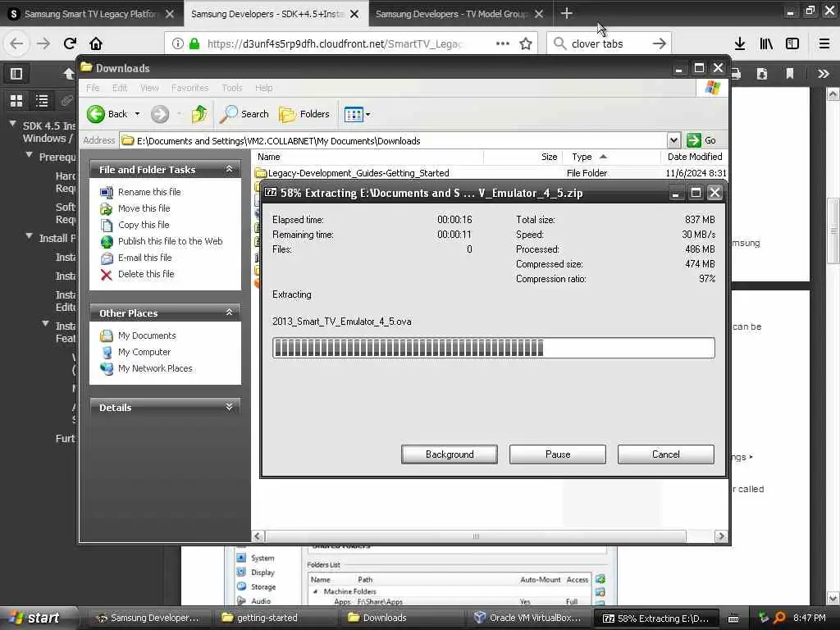Expand the Address bar dropdown
The height and width of the screenshot is (630, 840).
click(673, 140)
